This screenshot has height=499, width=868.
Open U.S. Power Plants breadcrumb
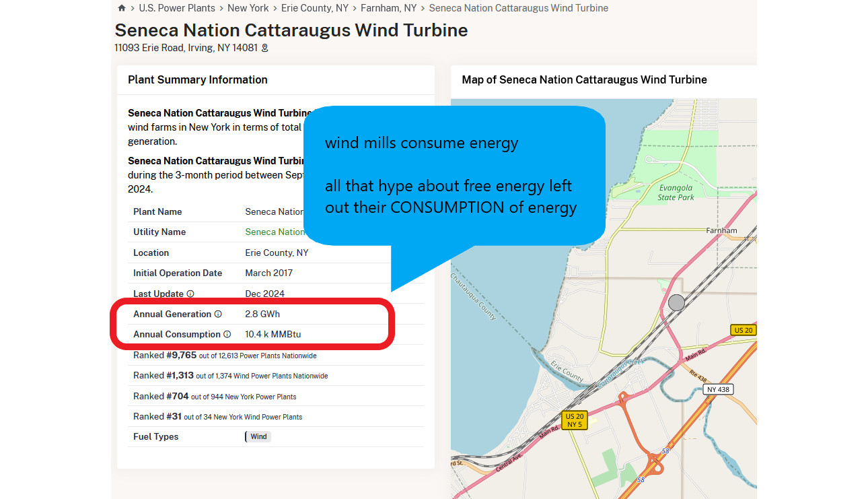click(177, 8)
